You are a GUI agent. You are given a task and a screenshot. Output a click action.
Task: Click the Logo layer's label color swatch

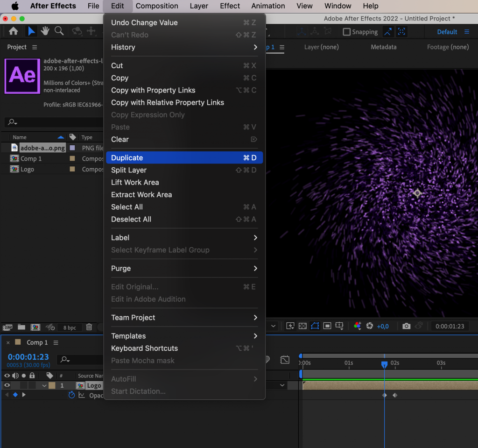tap(52, 385)
